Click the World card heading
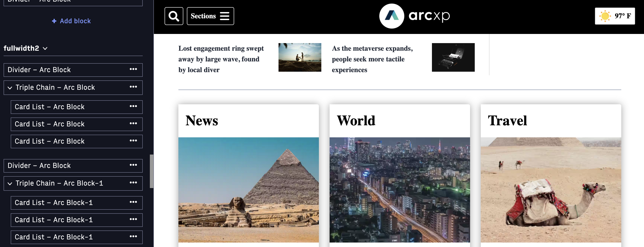 pyautogui.click(x=356, y=121)
